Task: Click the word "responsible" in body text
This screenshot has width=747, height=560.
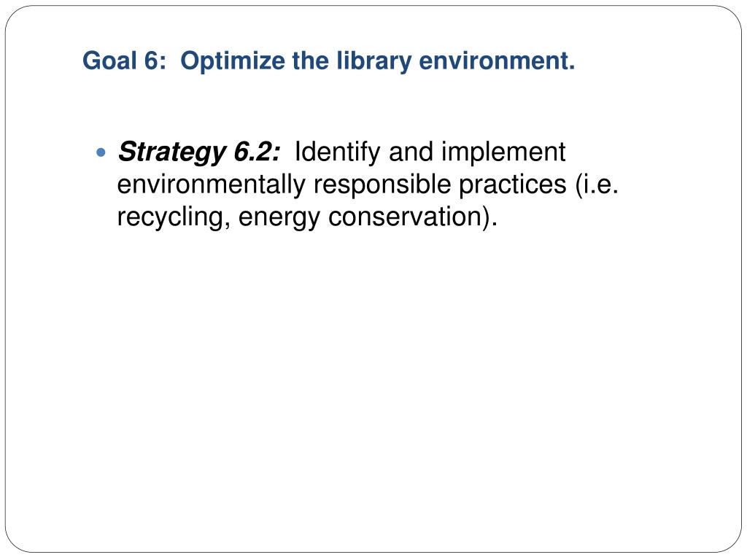Action: click(382, 184)
